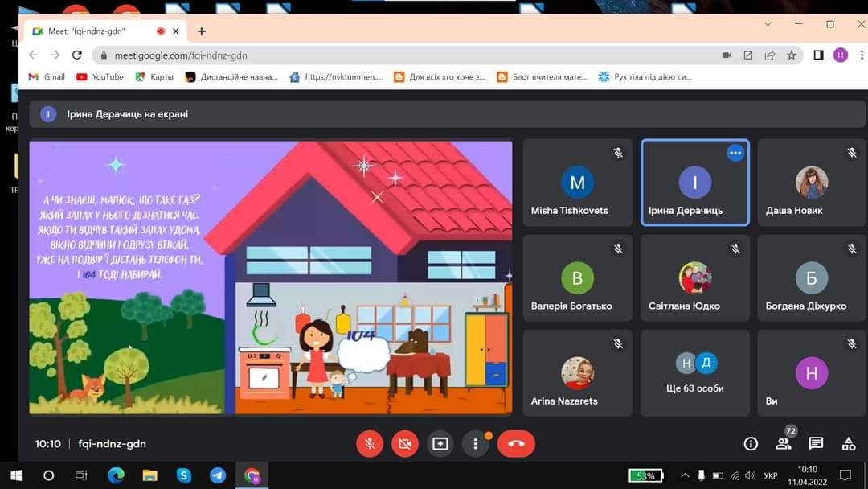Open the Activities shapes icon
The image size is (868, 489).
[848, 443]
